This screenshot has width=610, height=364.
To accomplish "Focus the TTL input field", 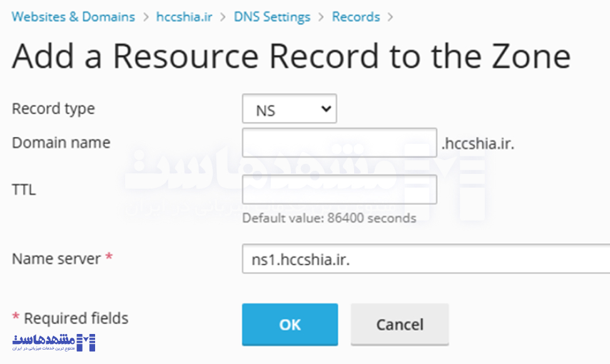I will pos(338,190).
